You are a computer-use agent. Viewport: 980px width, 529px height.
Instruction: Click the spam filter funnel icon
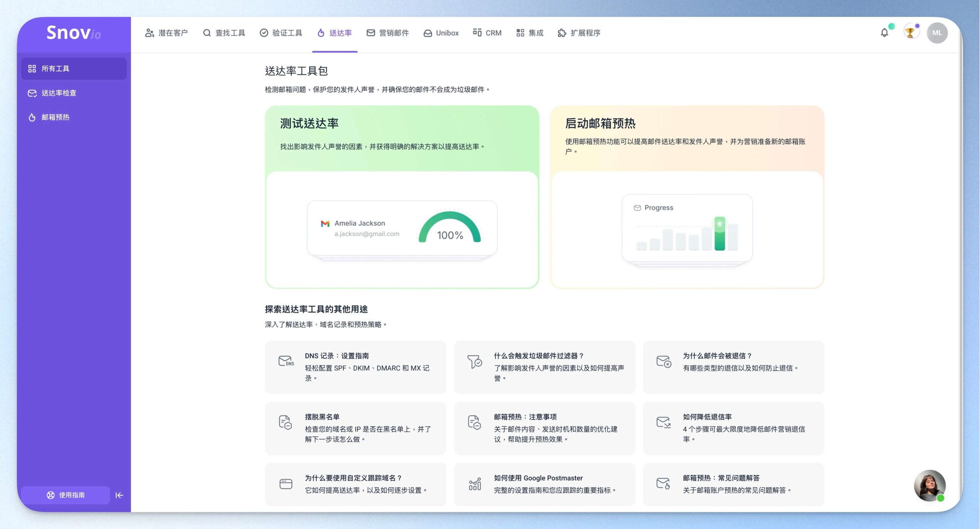coord(474,361)
